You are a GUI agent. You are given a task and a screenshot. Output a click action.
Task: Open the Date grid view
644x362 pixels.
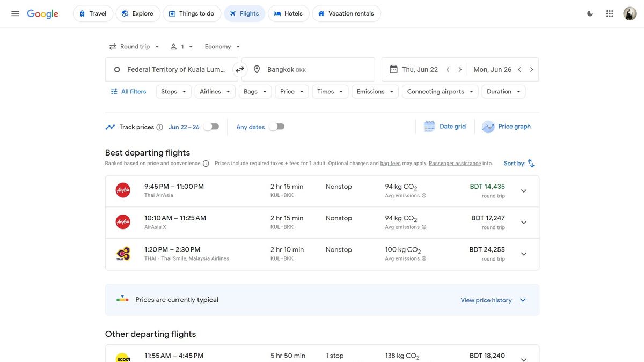coord(445,127)
